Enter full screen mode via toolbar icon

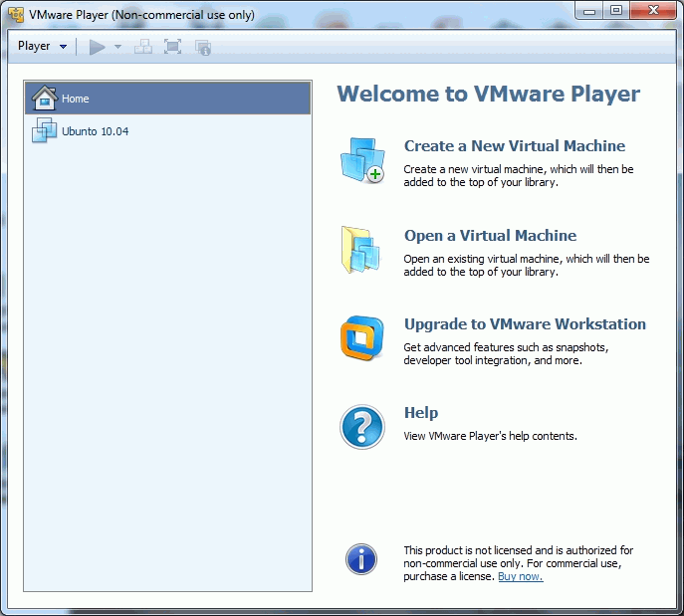pos(173,47)
